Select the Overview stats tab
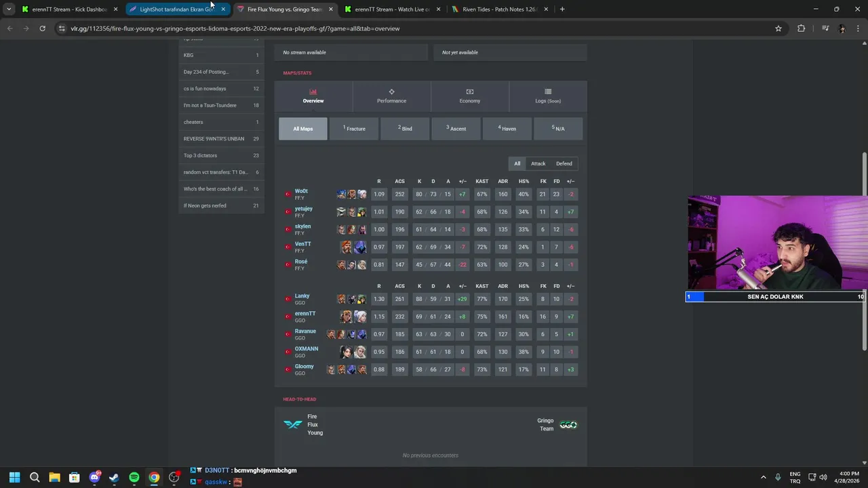 tap(313, 96)
